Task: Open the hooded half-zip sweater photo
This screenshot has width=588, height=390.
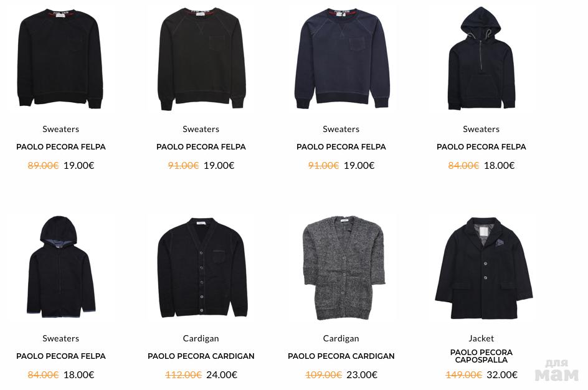Action: tap(481, 59)
